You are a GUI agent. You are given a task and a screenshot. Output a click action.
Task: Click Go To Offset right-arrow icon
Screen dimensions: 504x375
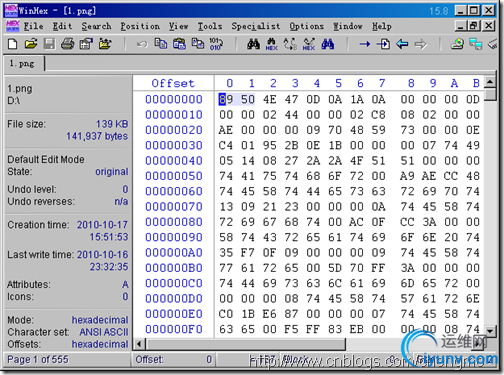pos(365,44)
